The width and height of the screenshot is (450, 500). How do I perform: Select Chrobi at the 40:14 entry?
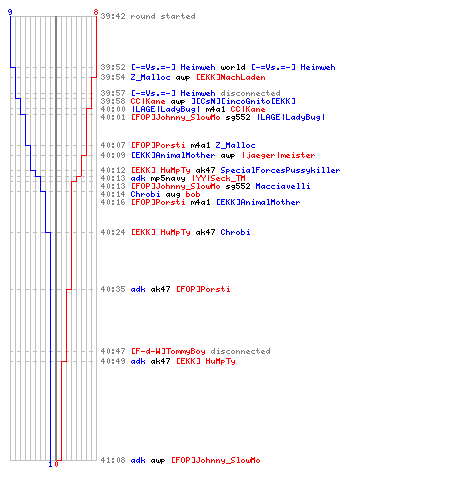click(145, 194)
